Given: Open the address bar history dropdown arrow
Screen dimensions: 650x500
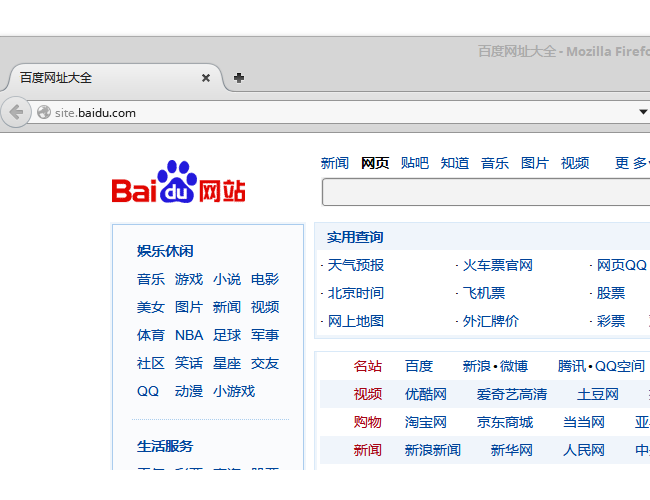Looking at the screenshot, I should click(x=643, y=112).
